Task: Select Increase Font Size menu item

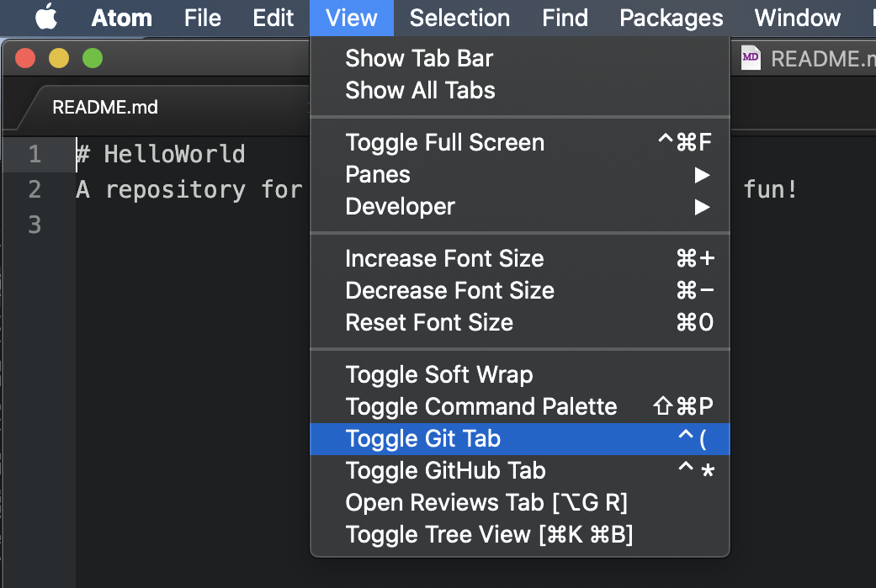Action: (444, 259)
